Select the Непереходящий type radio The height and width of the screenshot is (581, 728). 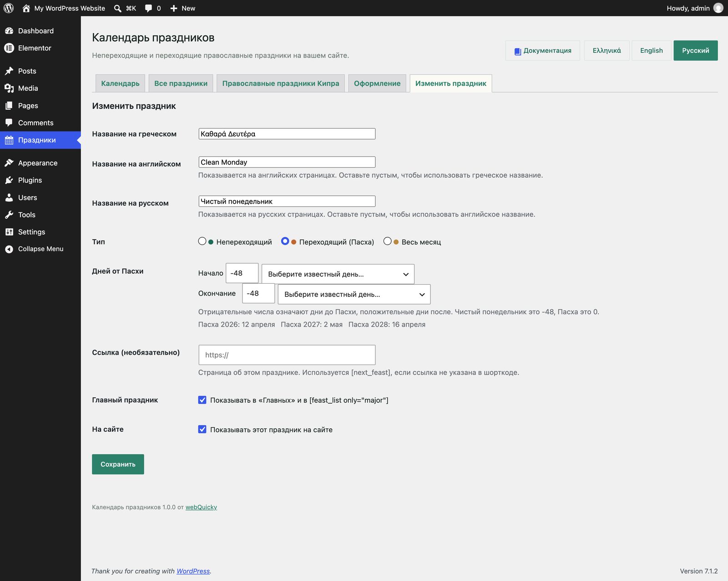point(202,241)
